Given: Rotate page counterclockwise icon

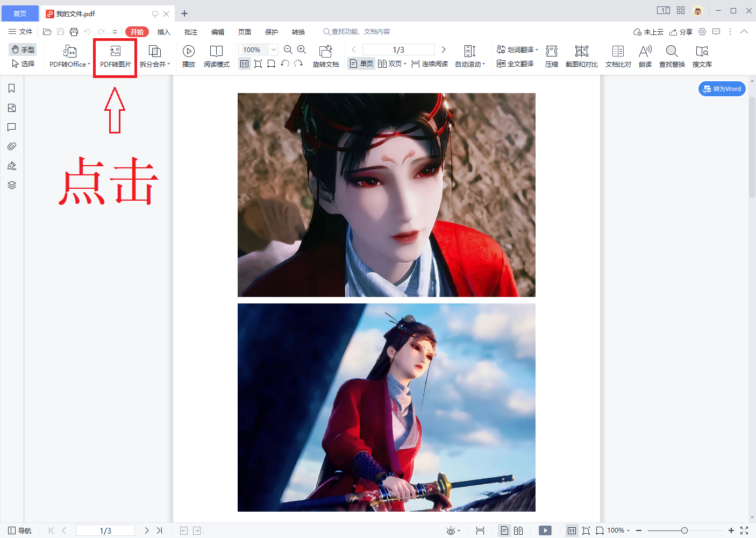Looking at the screenshot, I should click(x=285, y=63).
